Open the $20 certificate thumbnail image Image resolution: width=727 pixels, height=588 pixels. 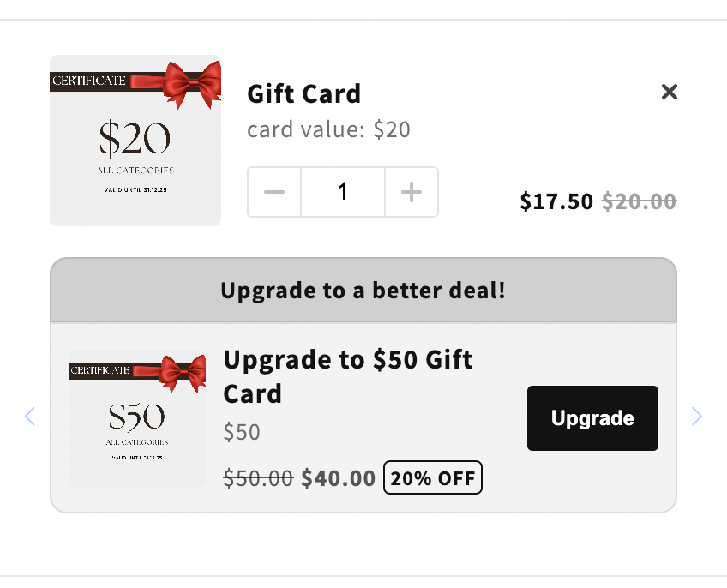coord(135,141)
